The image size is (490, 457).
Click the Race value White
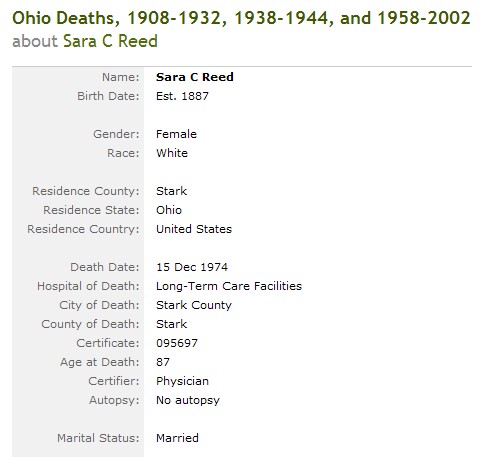coord(172,153)
